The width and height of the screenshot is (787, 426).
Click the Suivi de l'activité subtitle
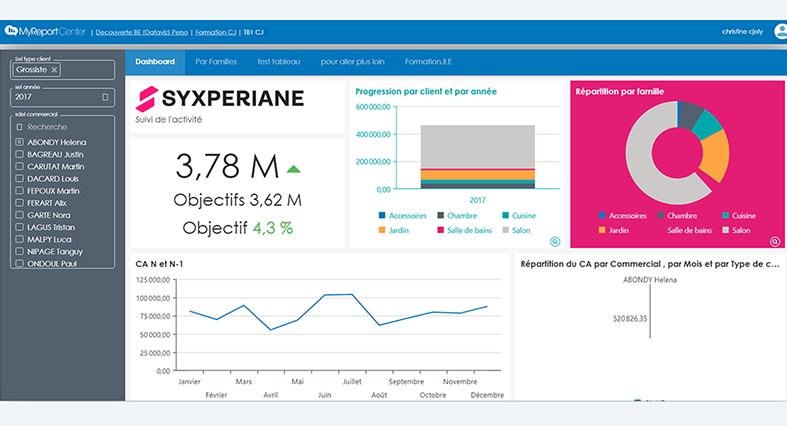point(169,119)
